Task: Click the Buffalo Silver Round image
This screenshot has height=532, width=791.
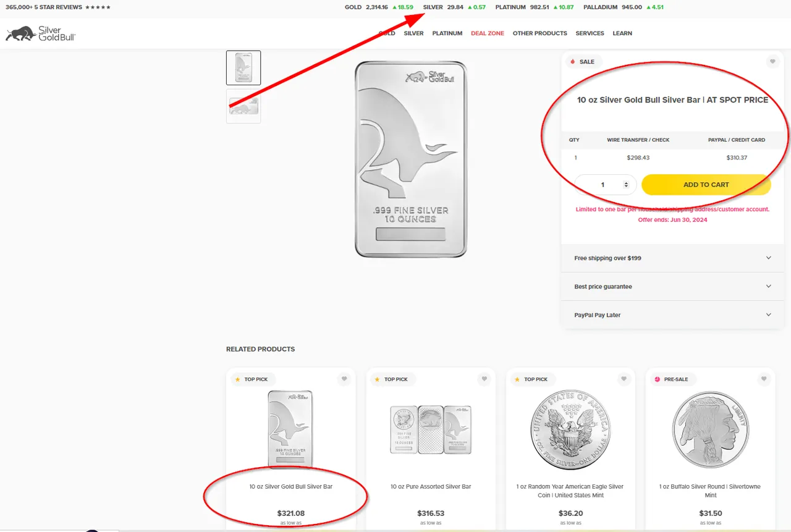Action: tap(710, 429)
